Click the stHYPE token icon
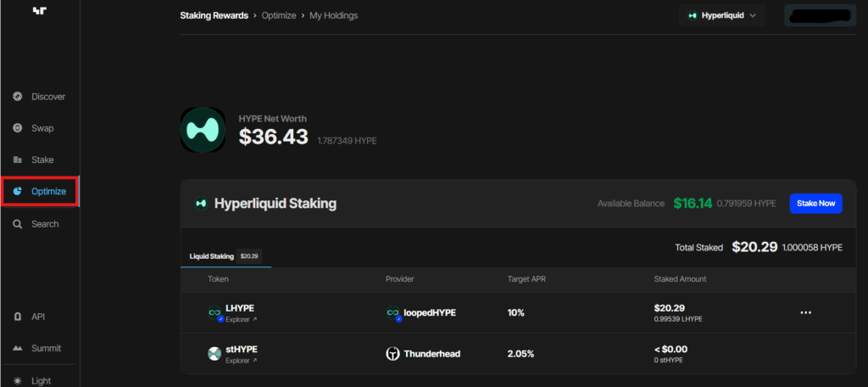Viewport: 868px width, 387px height. 214,353
